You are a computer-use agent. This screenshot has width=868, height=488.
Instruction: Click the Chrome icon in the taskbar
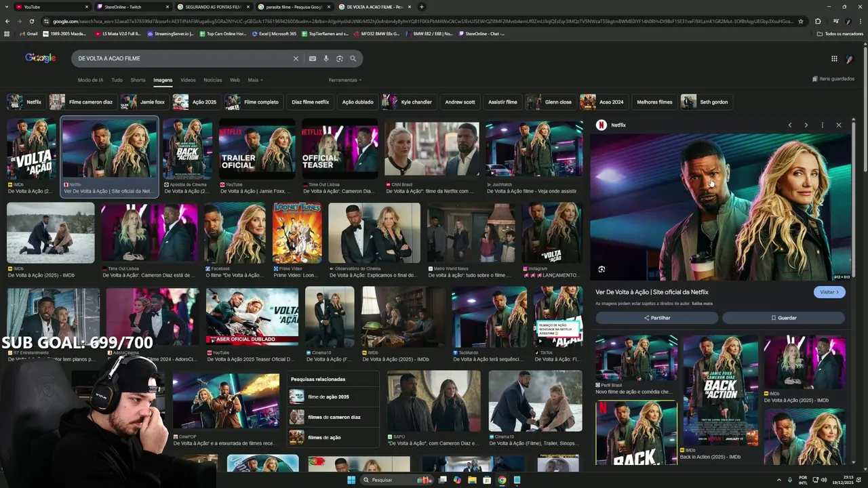point(502,480)
